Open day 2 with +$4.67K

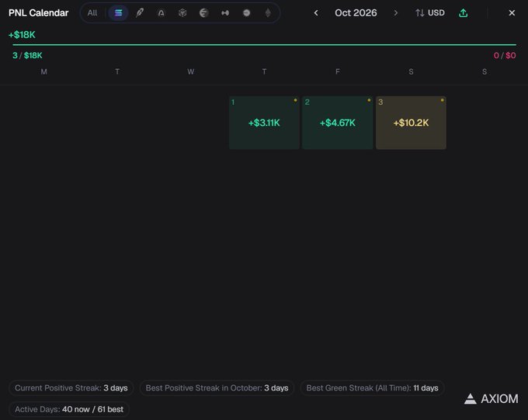pos(338,123)
